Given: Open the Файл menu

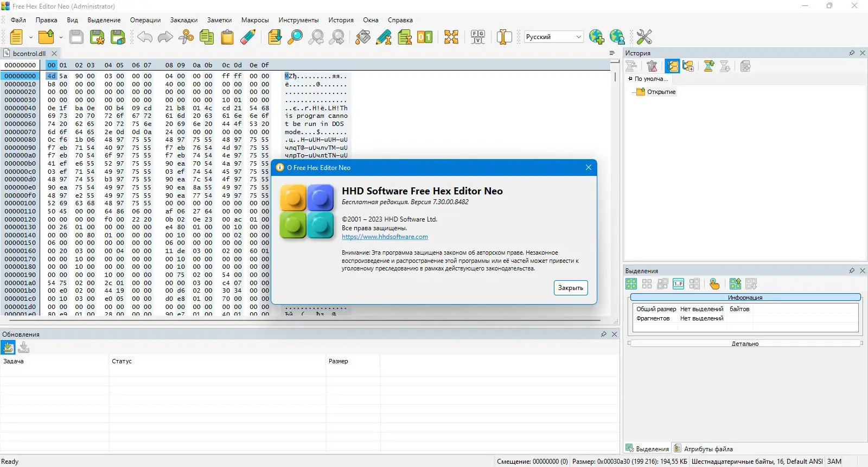Looking at the screenshot, I should point(18,20).
